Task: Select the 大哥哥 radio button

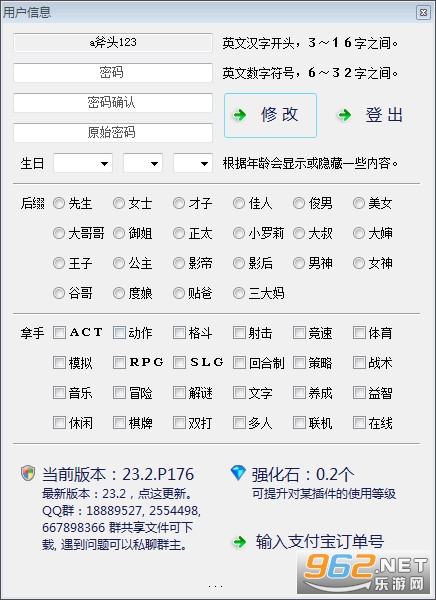Action: click(59, 233)
